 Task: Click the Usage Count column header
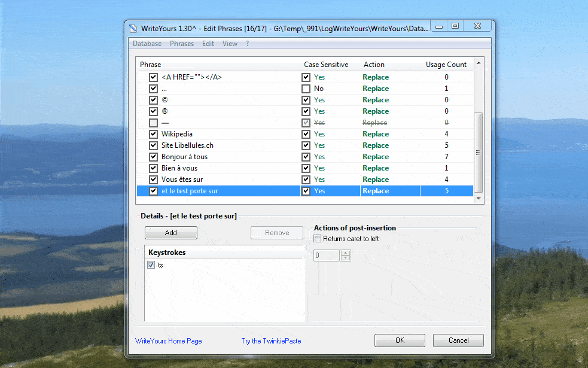(446, 65)
